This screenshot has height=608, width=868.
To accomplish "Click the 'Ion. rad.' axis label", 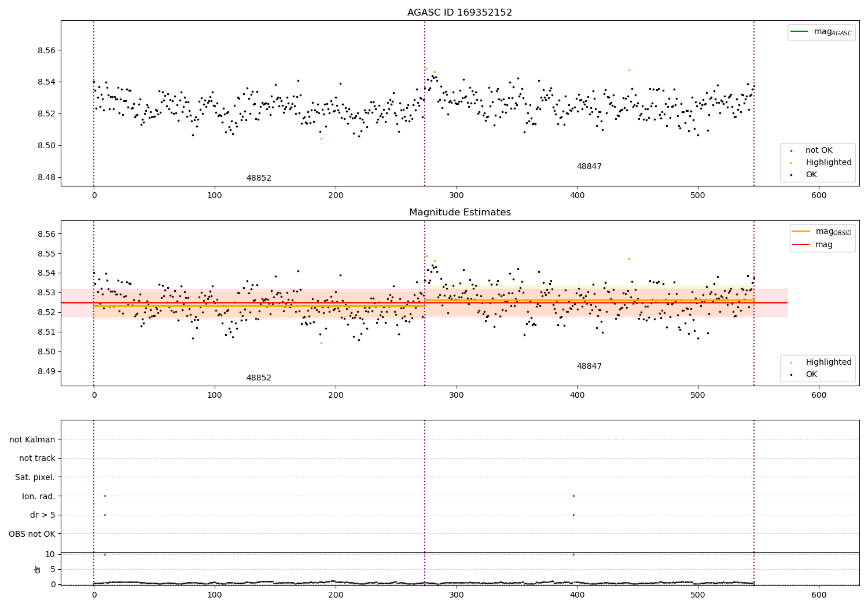I will tap(39, 496).
